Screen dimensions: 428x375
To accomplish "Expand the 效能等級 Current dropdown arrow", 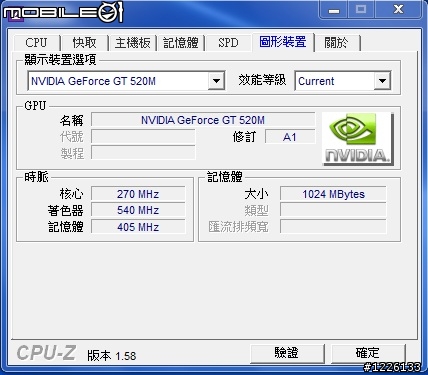I will tap(382, 81).
